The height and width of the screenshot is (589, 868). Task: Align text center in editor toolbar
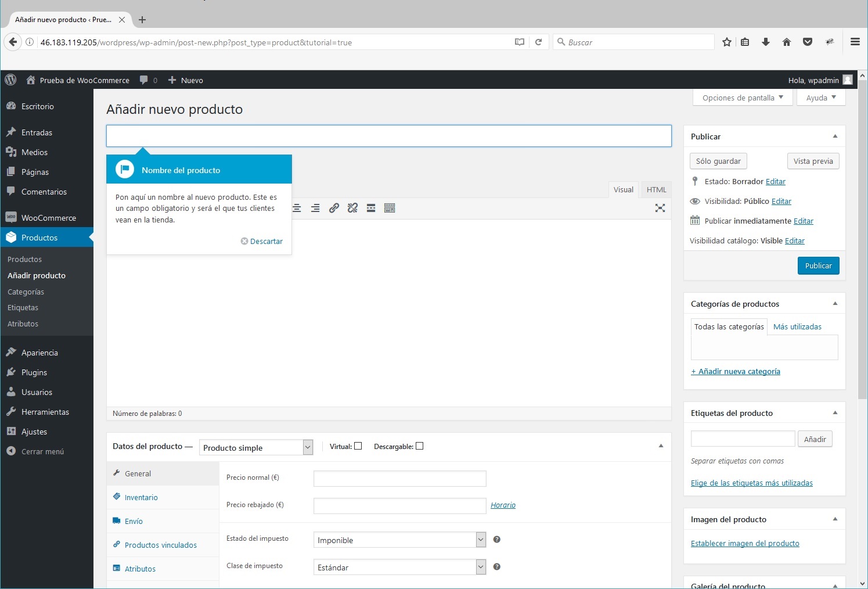pyautogui.click(x=297, y=208)
